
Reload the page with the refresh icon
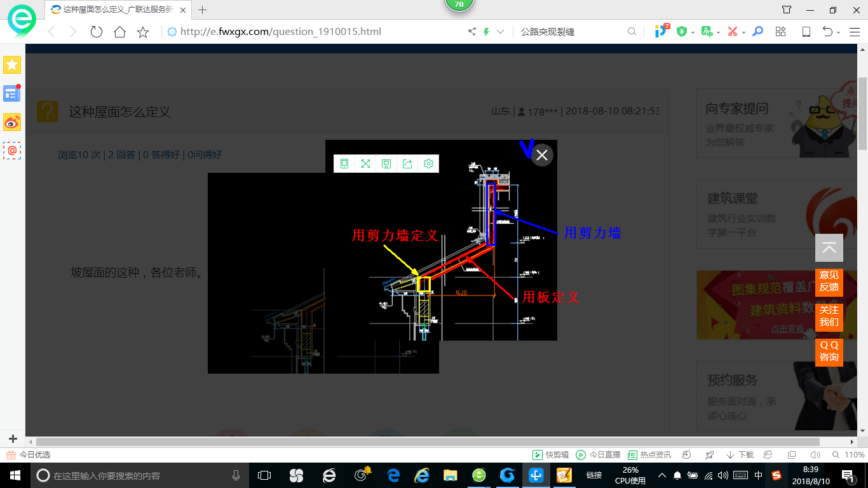pos(97,32)
